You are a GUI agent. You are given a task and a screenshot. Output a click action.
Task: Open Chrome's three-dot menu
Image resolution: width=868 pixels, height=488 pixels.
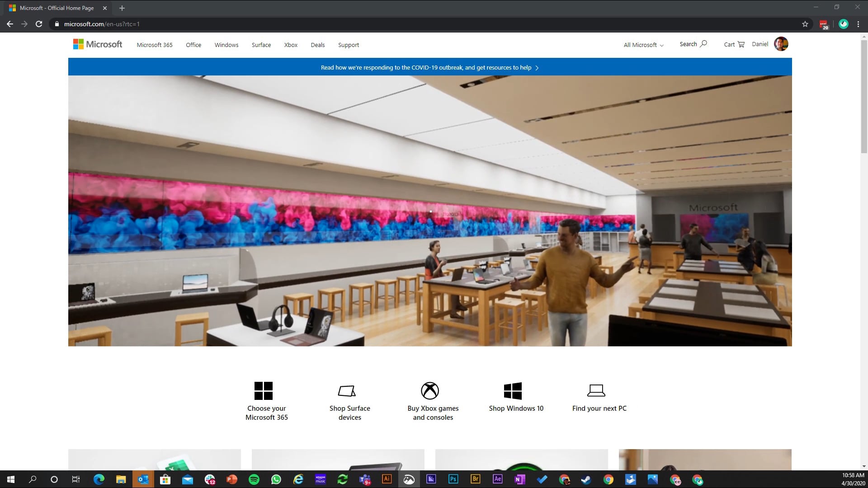pos(858,24)
